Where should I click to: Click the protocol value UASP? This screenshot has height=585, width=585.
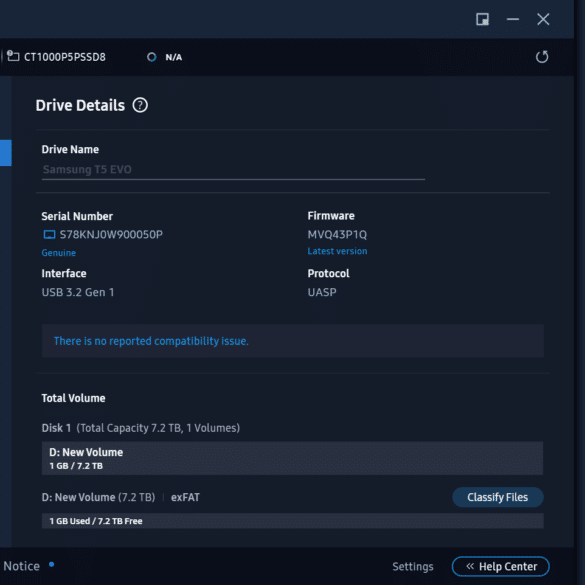322,292
